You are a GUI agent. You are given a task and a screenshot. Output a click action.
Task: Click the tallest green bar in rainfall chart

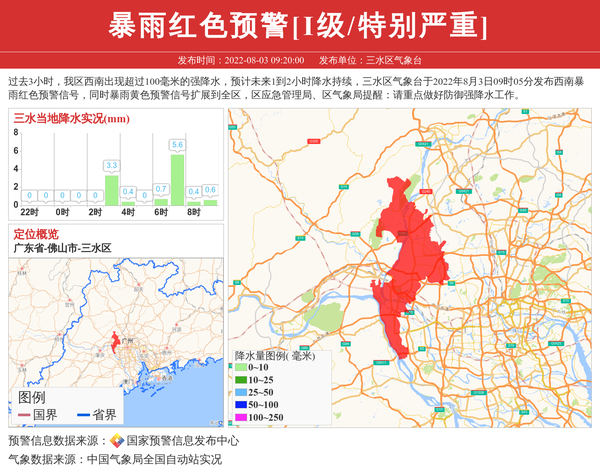pos(177,180)
